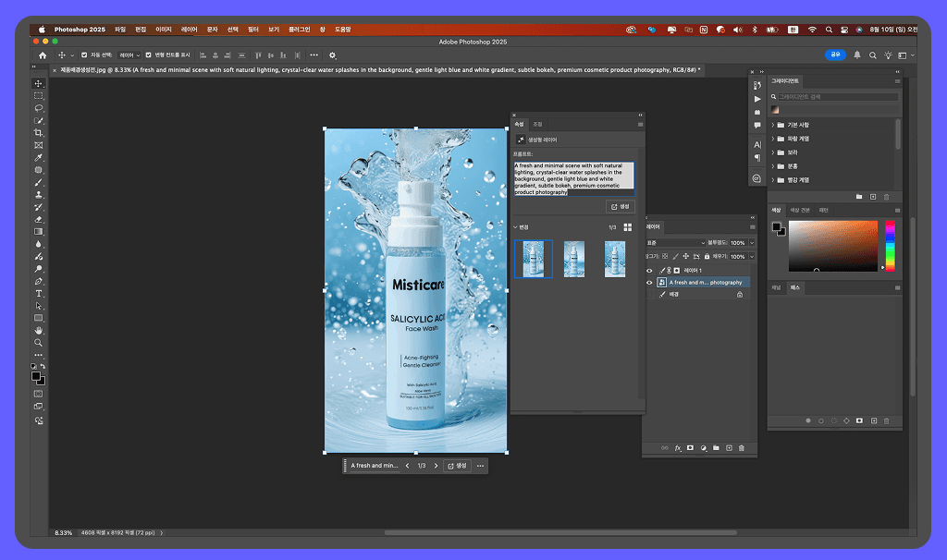Select the Dodge tool
Viewport: 947px width, 560px height.
(x=39, y=269)
